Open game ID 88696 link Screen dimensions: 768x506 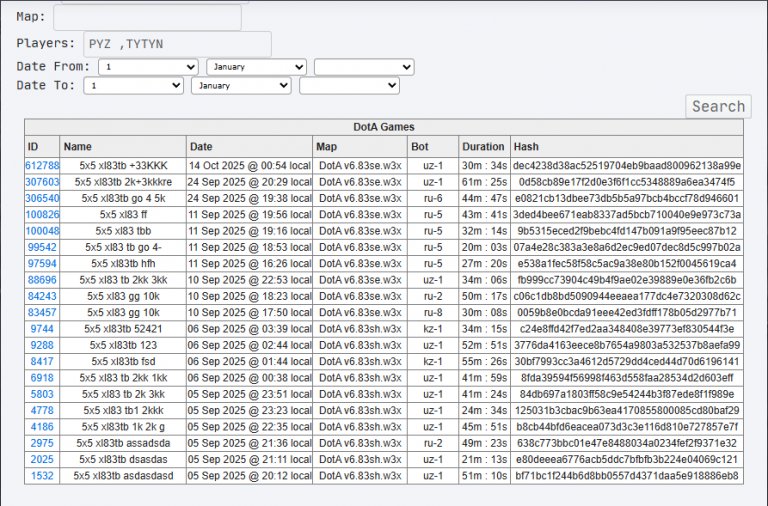click(42, 280)
